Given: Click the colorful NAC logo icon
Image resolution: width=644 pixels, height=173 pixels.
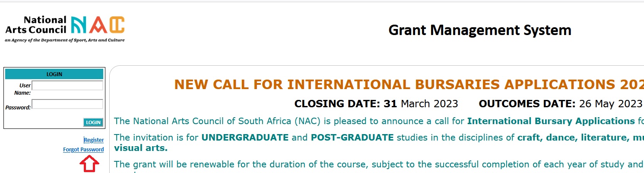Looking at the screenshot, I should point(98,25).
